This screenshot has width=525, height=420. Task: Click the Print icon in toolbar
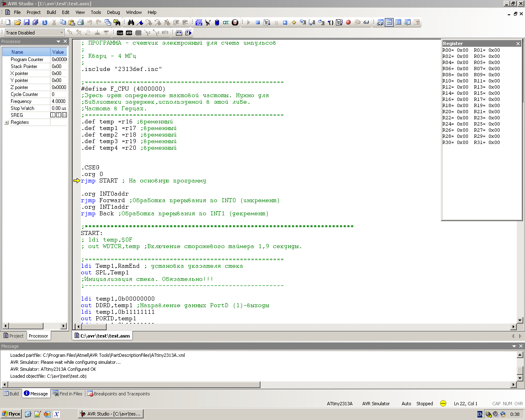click(x=81, y=23)
